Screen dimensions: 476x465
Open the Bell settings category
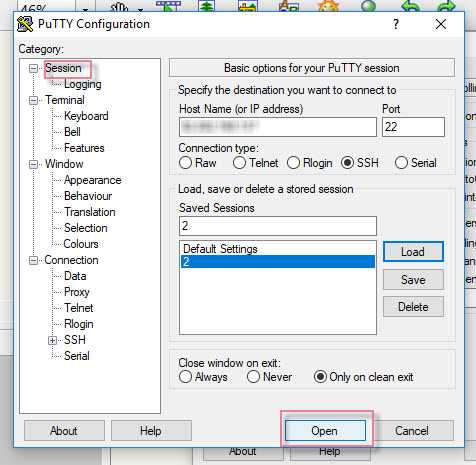[72, 132]
